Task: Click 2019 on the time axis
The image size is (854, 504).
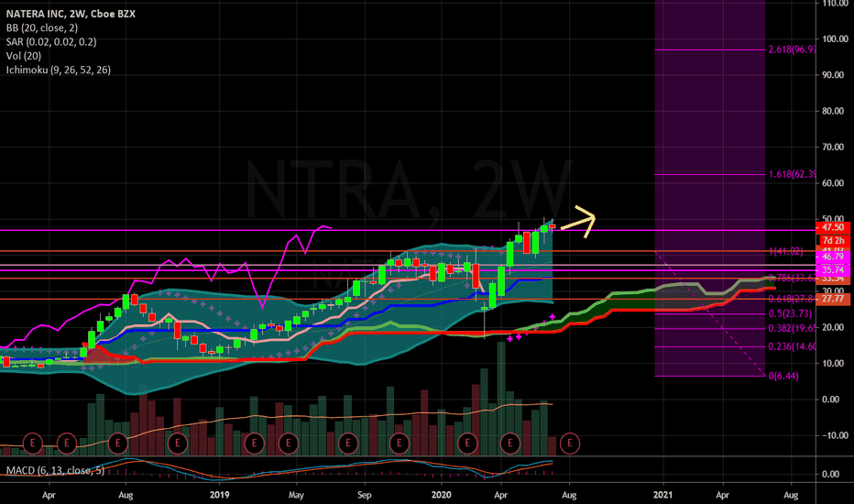Action: [x=220, y=495]
